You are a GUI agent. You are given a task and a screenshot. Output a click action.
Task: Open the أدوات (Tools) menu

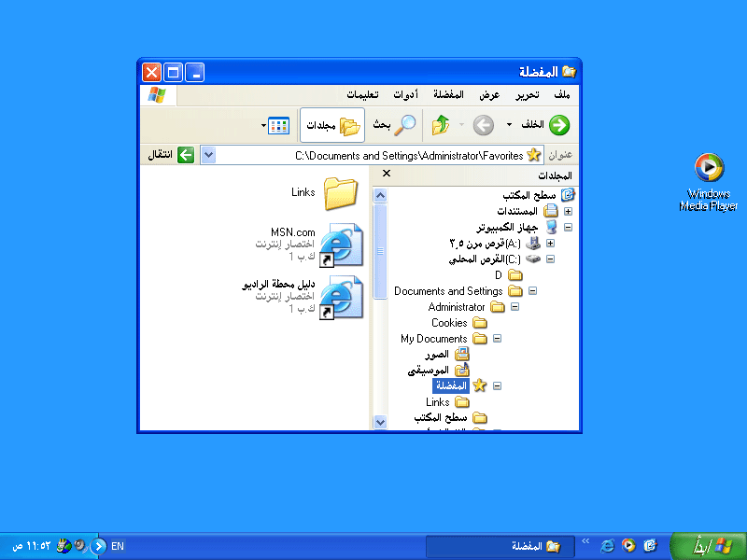click(x=405, y=95)
